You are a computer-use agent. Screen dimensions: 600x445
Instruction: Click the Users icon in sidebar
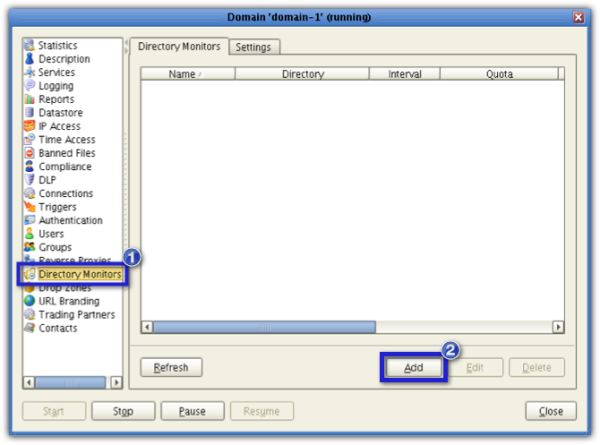(x=29, y=234)
